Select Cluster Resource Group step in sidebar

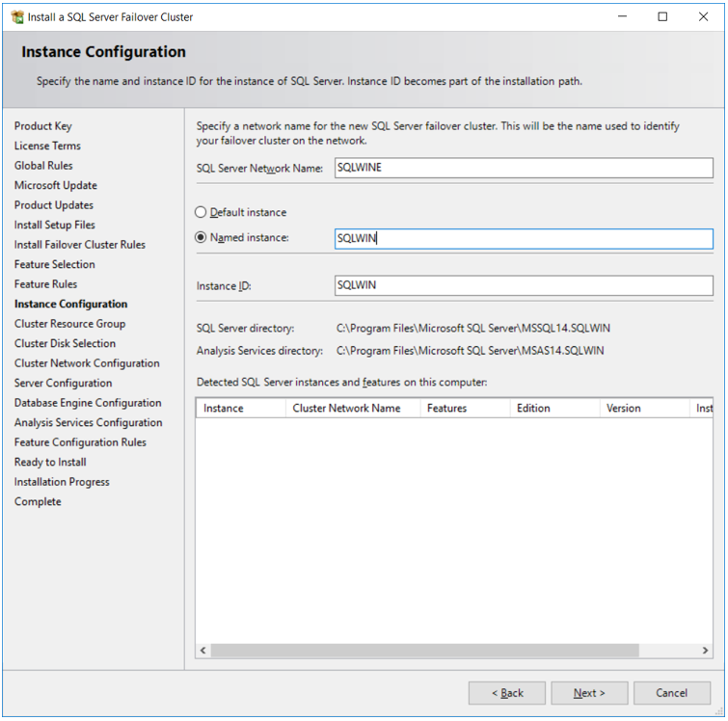(70, 324)
